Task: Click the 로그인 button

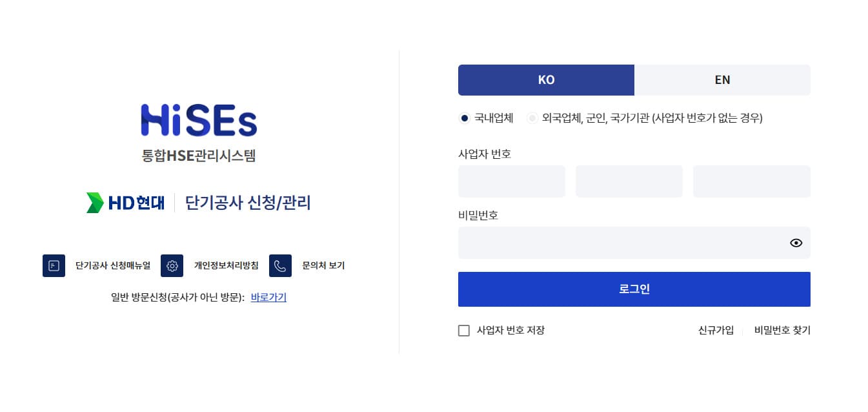Action: (x=634, y=289)
